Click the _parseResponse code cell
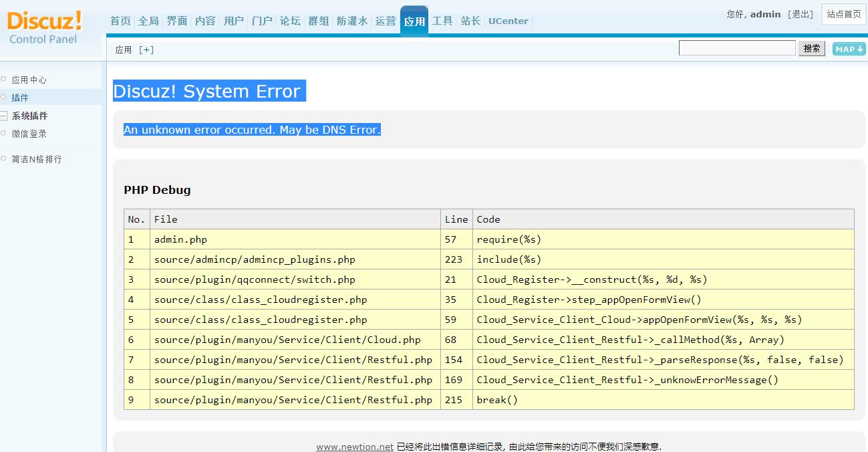This screenshot has height=452, width=868. 664,360
